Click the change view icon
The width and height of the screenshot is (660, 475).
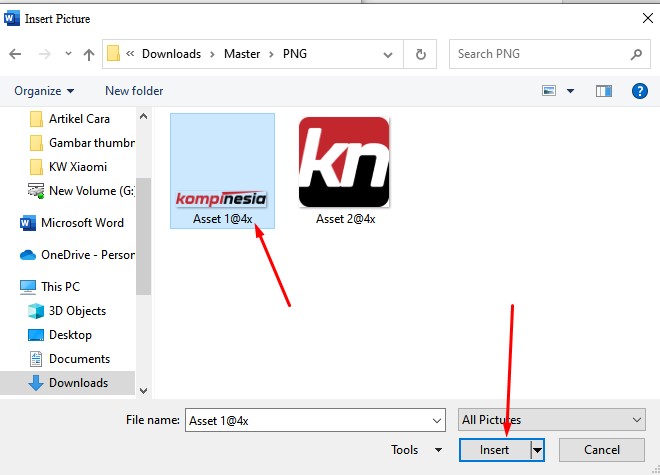pos(549,91)
